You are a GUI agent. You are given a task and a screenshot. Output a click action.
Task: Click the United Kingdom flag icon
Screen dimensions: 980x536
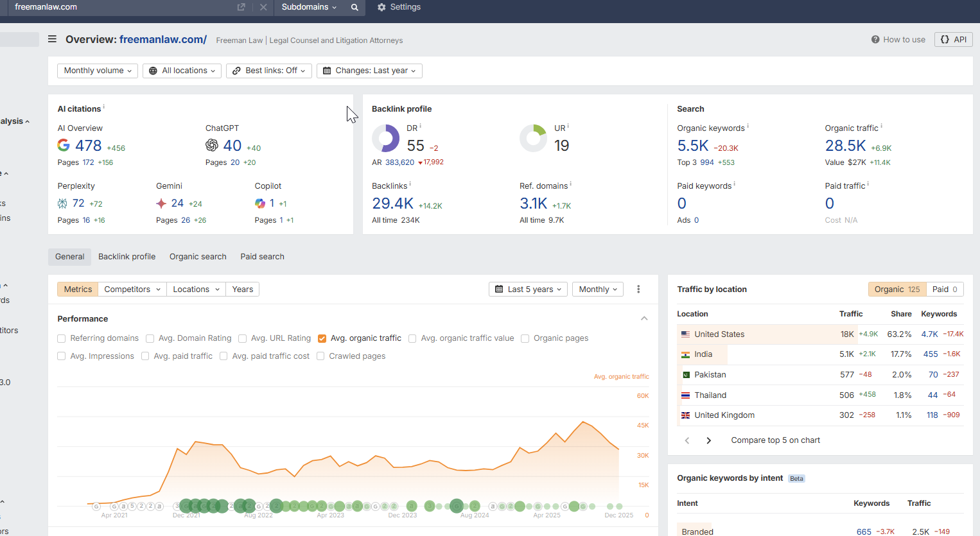(686, 415)
